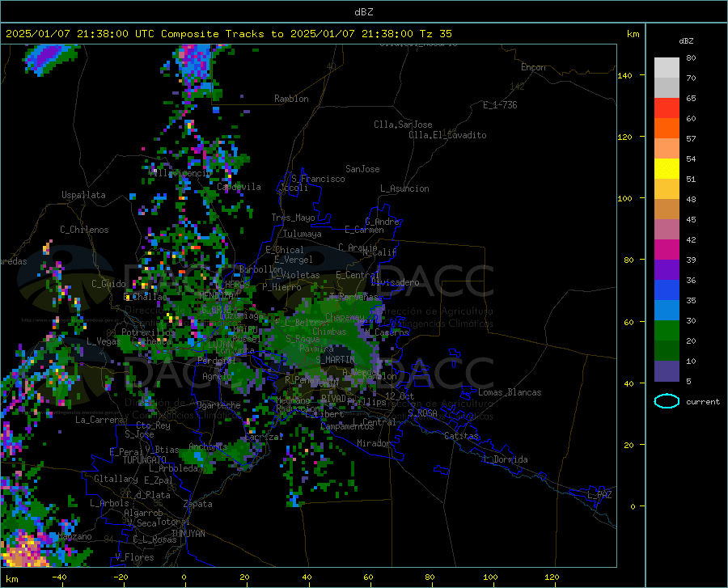Click the S_MARTIN map label

[335, 360]
